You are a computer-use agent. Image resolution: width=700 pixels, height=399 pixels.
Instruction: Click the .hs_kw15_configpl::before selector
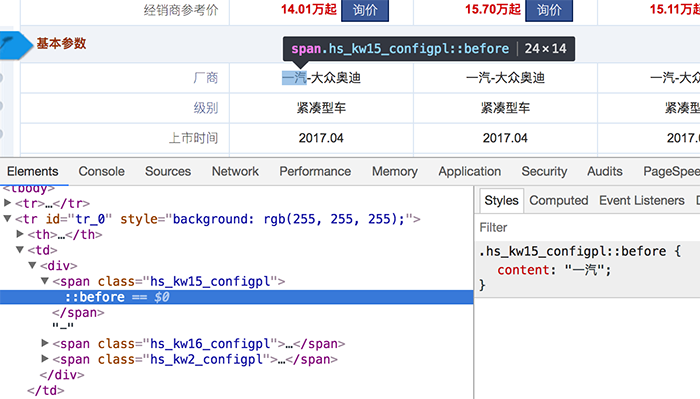point(572,251)
